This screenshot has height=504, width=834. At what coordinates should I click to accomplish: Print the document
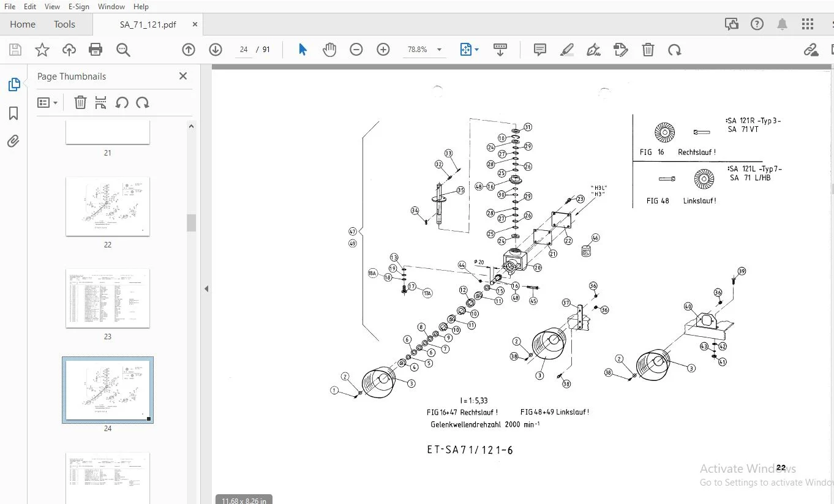[96, 50]
